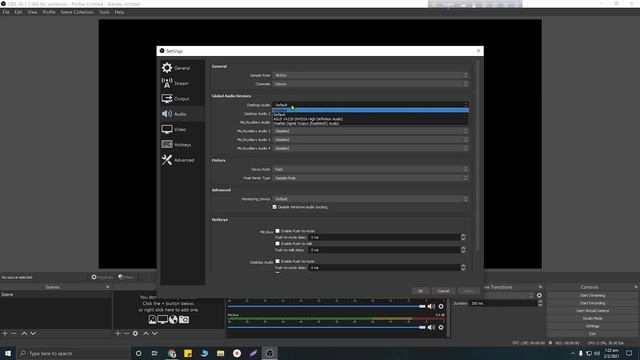640x360 pixels.
Task: Mute the Mic/Aux mixer track
Action: tap(431, 327)
